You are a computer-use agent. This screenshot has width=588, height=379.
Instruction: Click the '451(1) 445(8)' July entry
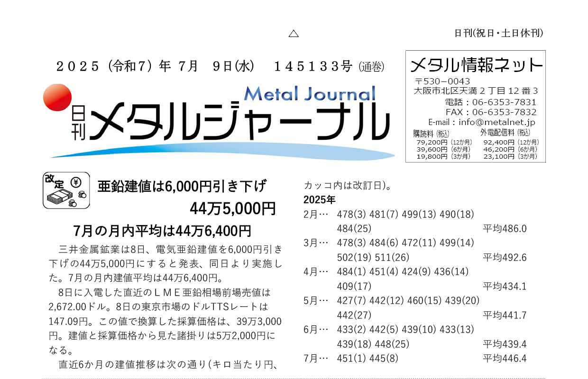(x=367, y=359)
